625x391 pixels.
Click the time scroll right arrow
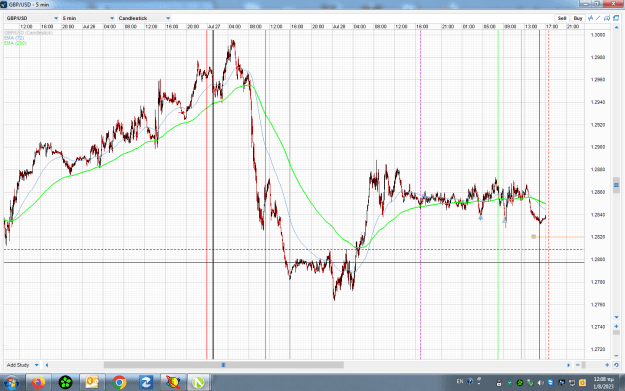569,365
